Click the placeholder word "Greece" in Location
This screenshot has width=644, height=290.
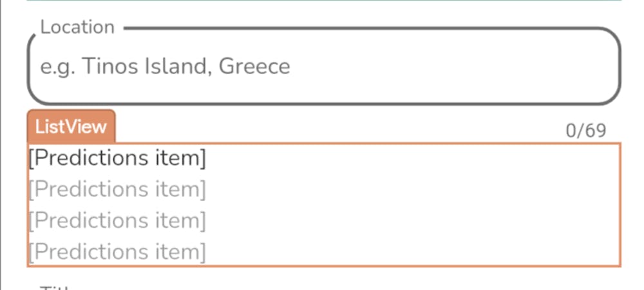254,66
